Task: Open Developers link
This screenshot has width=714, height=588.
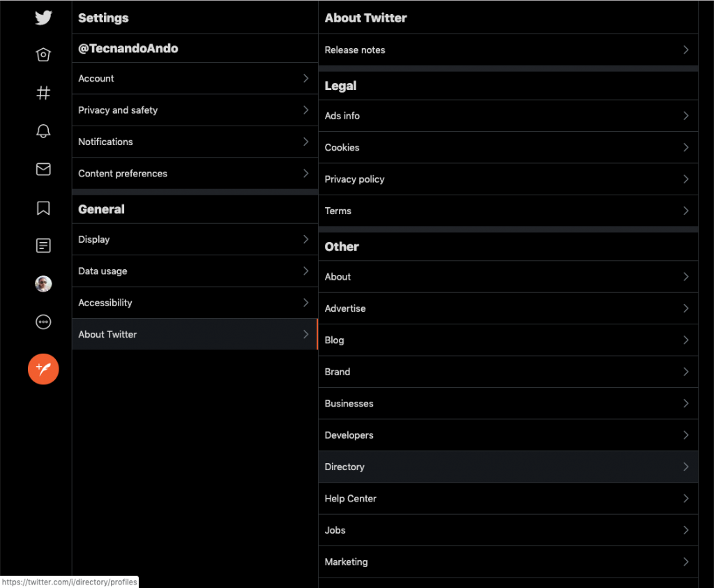Action: pos(508,435)
